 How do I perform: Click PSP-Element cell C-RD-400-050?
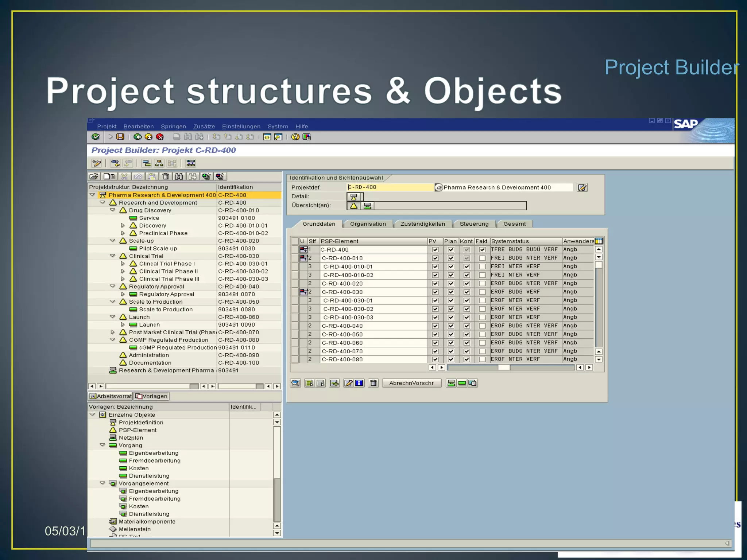[373, 334]
